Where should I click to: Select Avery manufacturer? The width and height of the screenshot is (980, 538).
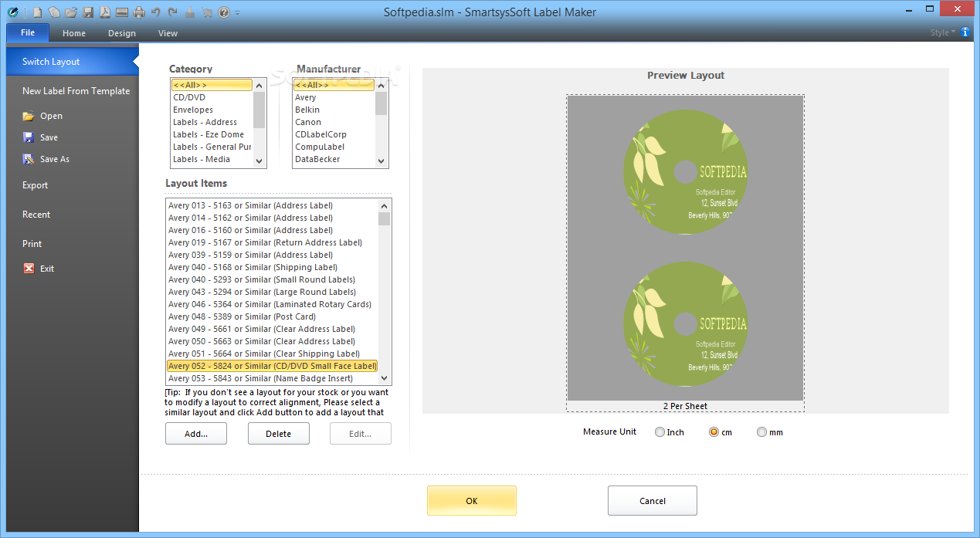click(x=306, y=97)
